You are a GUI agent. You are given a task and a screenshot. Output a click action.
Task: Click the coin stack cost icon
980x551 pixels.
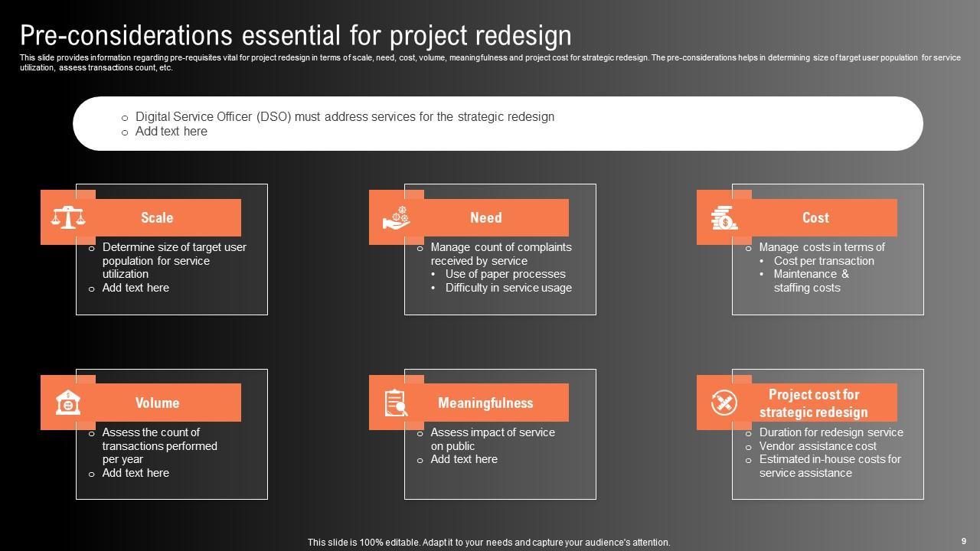click(x=724, y=217)
